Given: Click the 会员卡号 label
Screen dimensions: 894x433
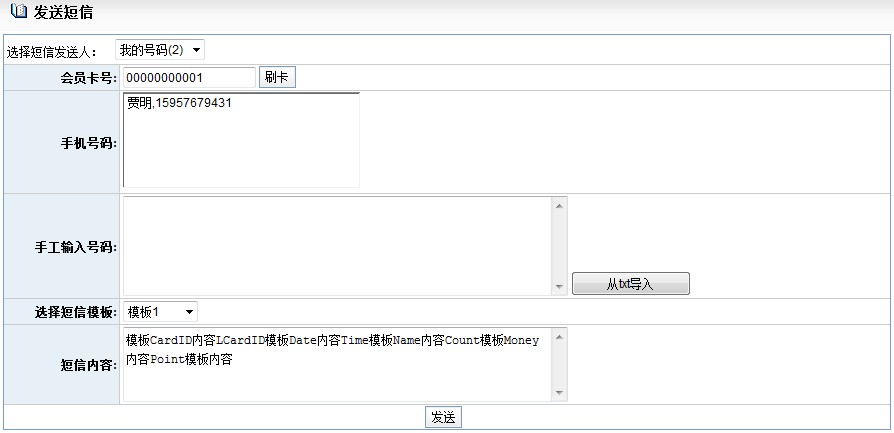Looking at the screenshot, I should pos(88,78).
